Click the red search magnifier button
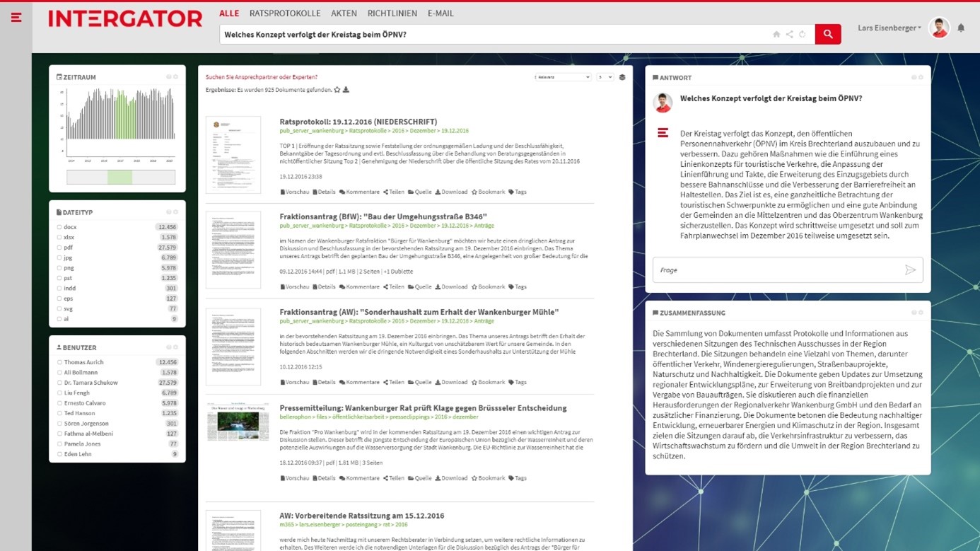 (827, 34)
